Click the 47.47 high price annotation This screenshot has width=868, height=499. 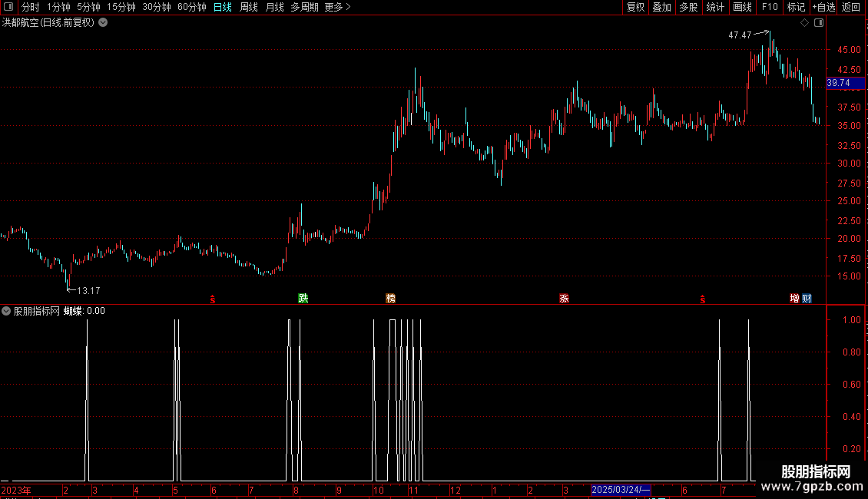[x=740, y=35]
